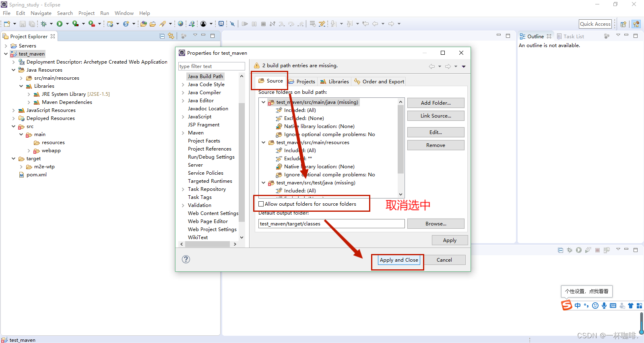Switch to the Task List tab
Image resolution: width=644 pixels, height=343 pixels.
(570, 36)
